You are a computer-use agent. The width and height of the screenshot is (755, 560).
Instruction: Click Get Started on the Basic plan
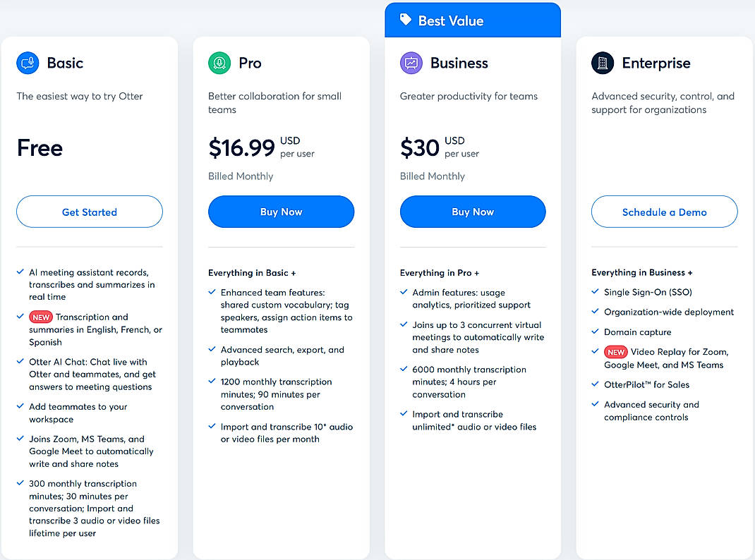(x=89, y=212)
